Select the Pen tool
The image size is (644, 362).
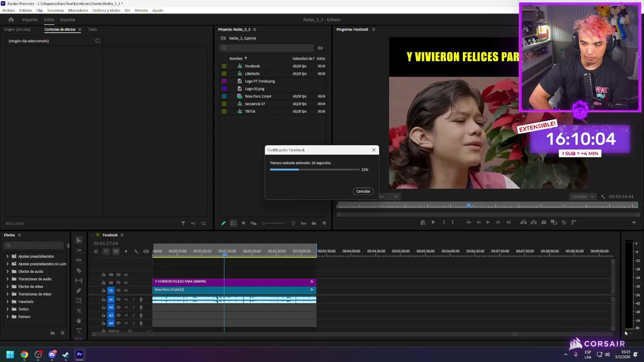pos(78,291)
